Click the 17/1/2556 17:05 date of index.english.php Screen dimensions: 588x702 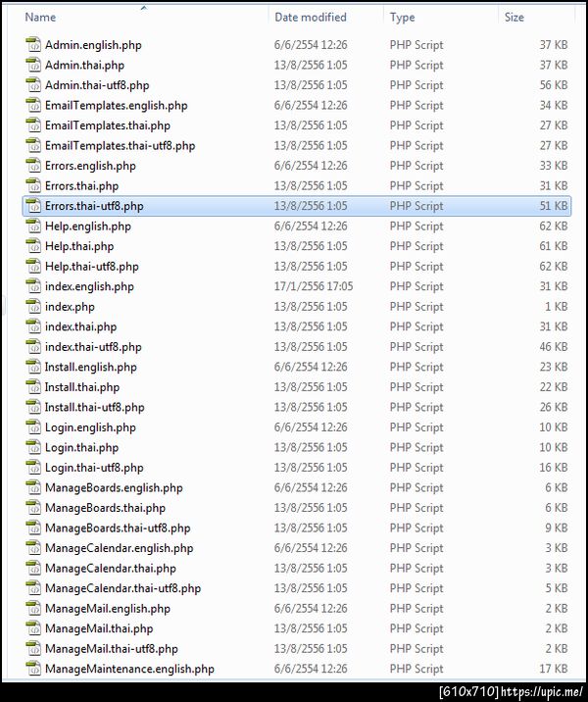coord(314,286)
